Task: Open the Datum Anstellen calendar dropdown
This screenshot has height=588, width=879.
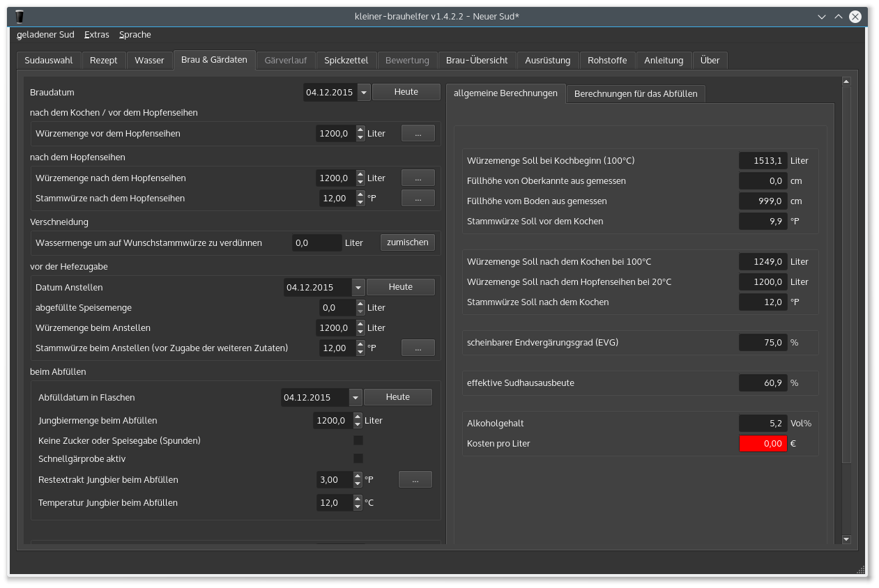Action: [358, 287]
